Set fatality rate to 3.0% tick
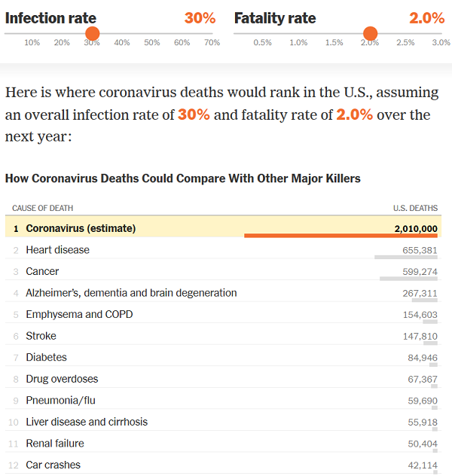 pyautogui.click(x=441, y=43)
